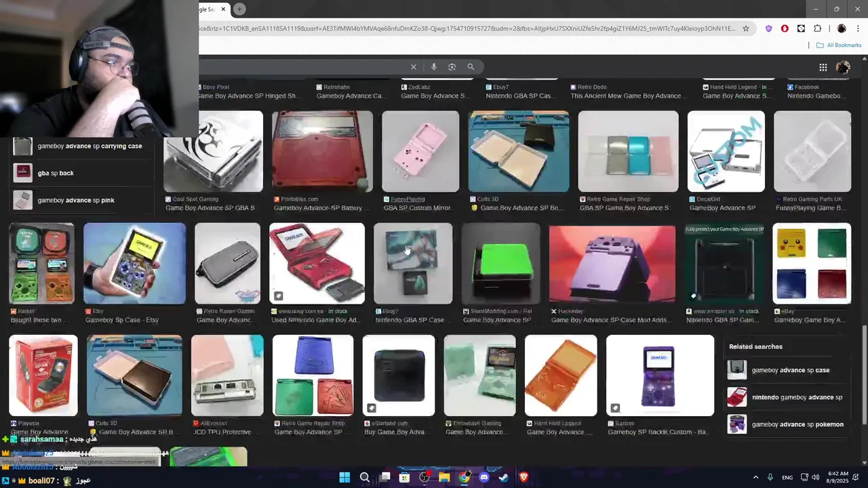Open File Explorer from taskbar
Image resolution: width=868 pixels, height=488 pixels.
tap(444, 477)
